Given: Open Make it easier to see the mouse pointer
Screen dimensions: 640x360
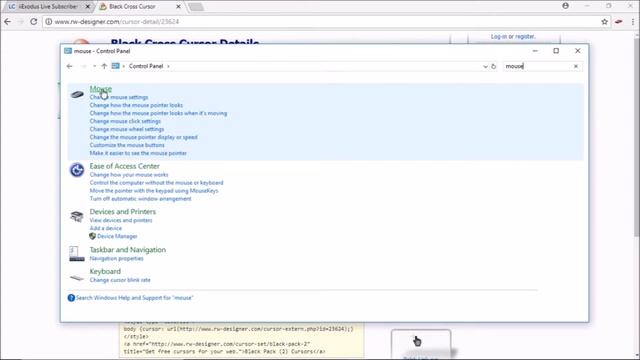Looking at the screenshot, I should click(138, 153).
